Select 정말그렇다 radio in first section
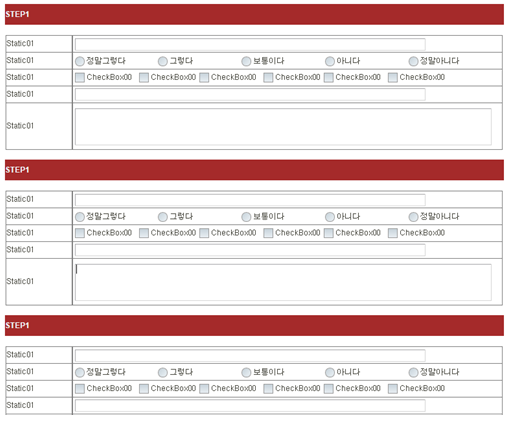Viewport: 514px width, 423px height. (x=80, y=61)
